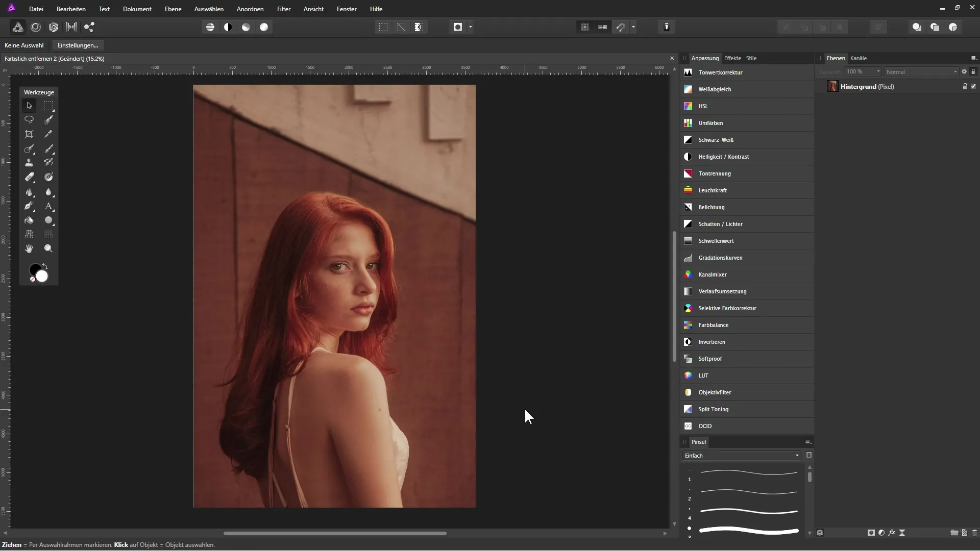Select the rectangular marquee selection tool
The height and width of the screenshot is (551, 980).
[x=48, y=106]
